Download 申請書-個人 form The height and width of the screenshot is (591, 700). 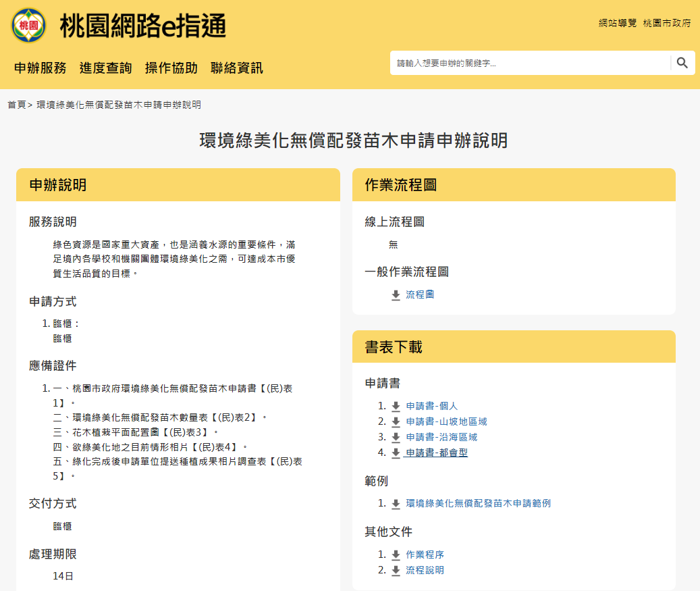(432, 406)
